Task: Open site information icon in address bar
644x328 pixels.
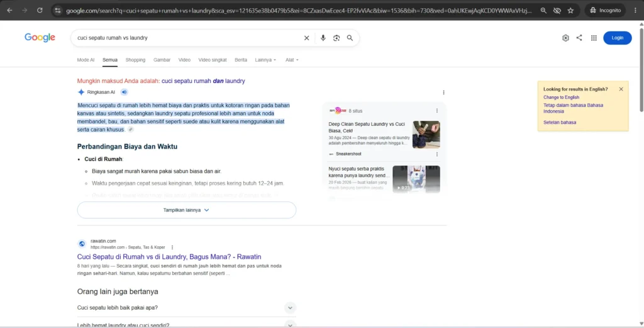Action: tap(57, 10)
